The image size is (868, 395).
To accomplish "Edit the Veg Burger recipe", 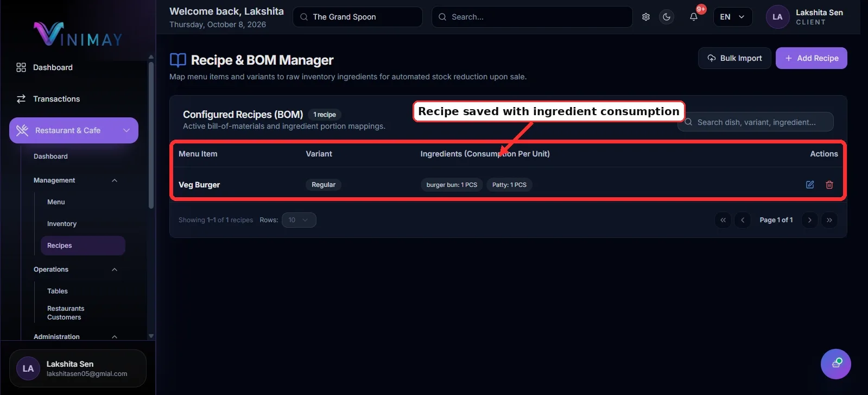I will click(810, 185).
